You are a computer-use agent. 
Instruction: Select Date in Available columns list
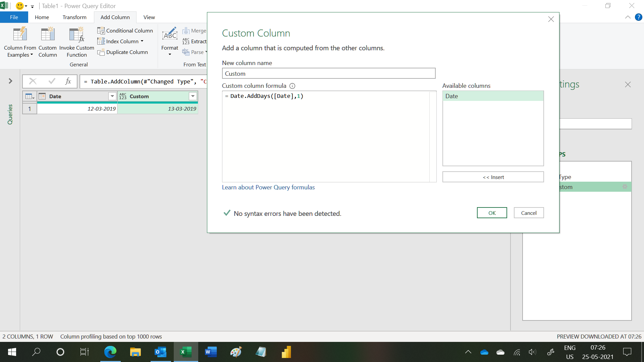pyautogui.click(x=493, y=96)
